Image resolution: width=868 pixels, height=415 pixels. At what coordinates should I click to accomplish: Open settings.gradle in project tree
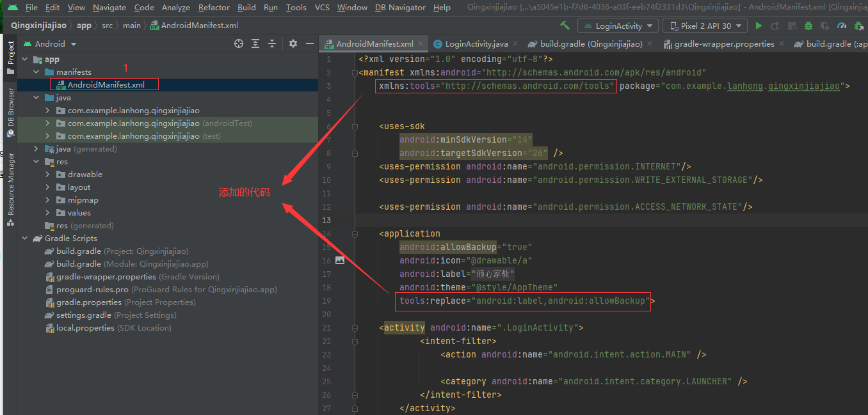[83, 315]
